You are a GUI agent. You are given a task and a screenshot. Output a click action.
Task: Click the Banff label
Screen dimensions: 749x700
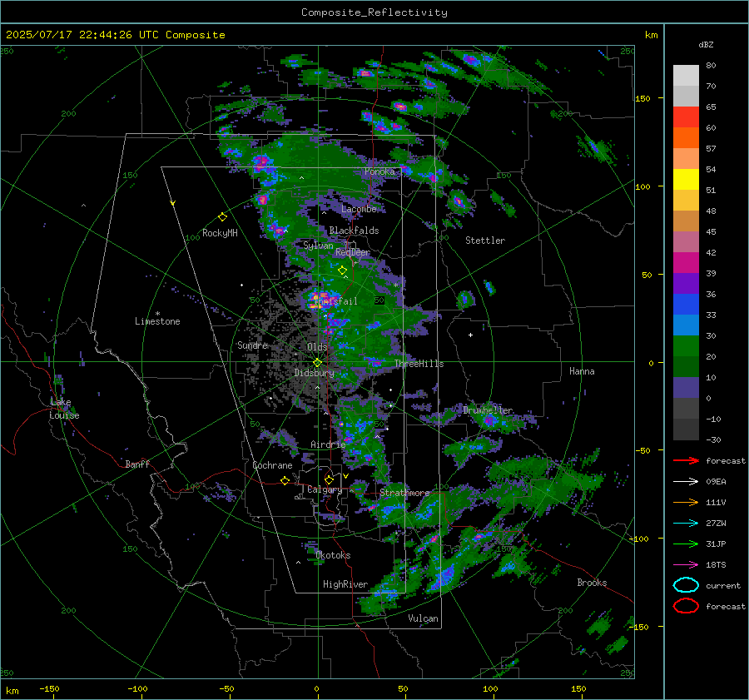137,464
